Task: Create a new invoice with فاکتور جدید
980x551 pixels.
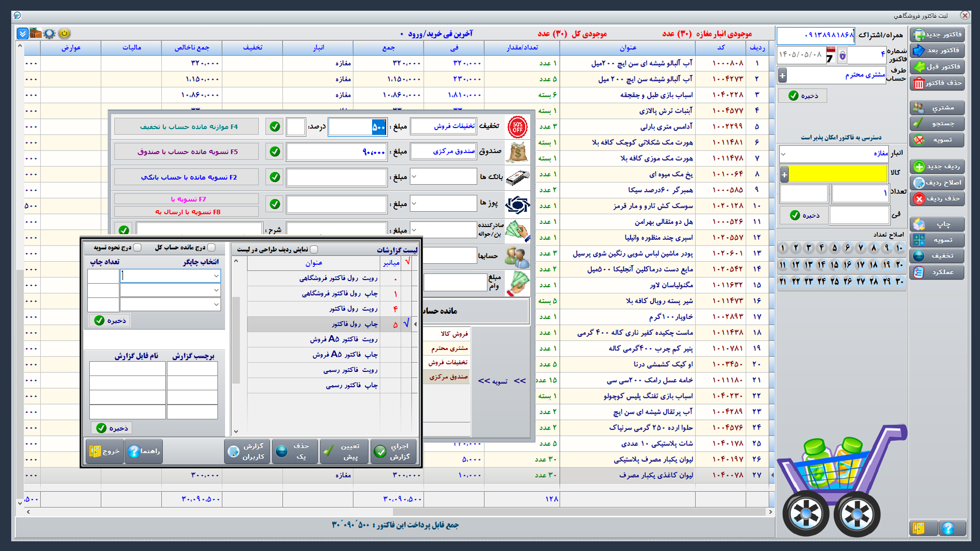Action: coord(937,34)
